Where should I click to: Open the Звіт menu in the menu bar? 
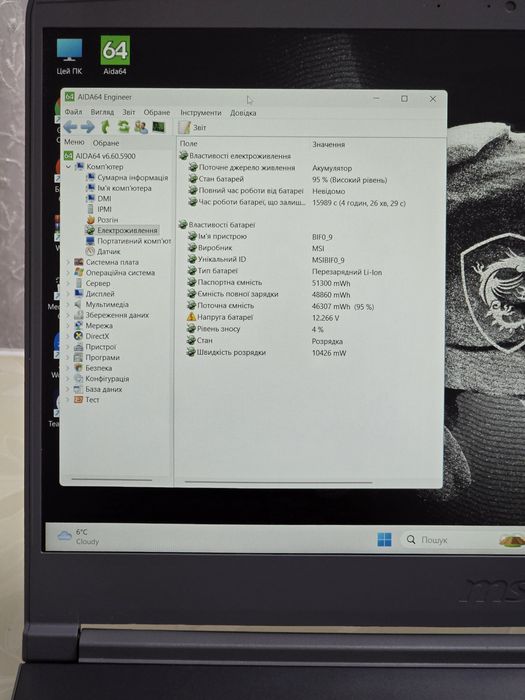(x=129, y=112)
